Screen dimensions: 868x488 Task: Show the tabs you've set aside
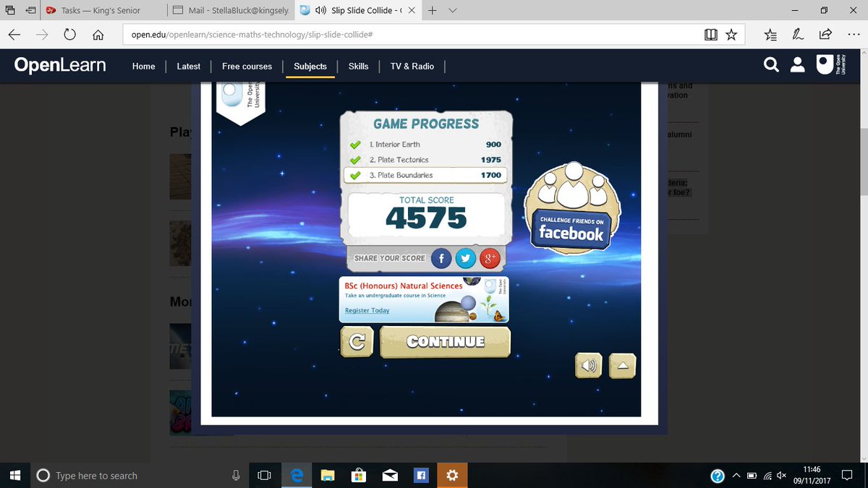pyautogui.click(x=10, y=11)
